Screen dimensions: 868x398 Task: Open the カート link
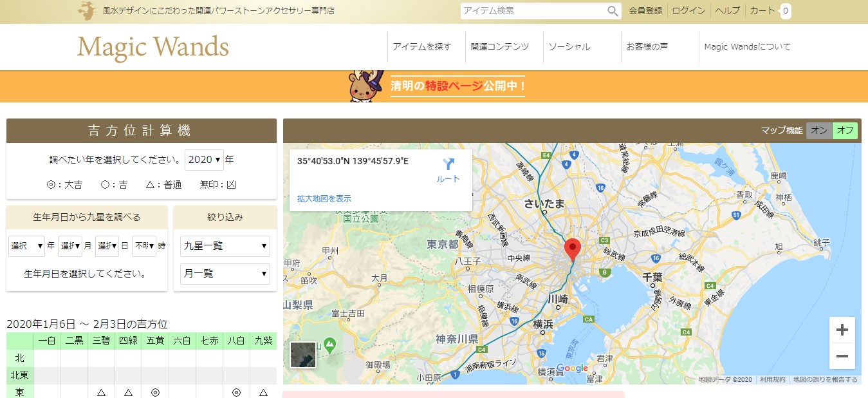tap(762, 11)
